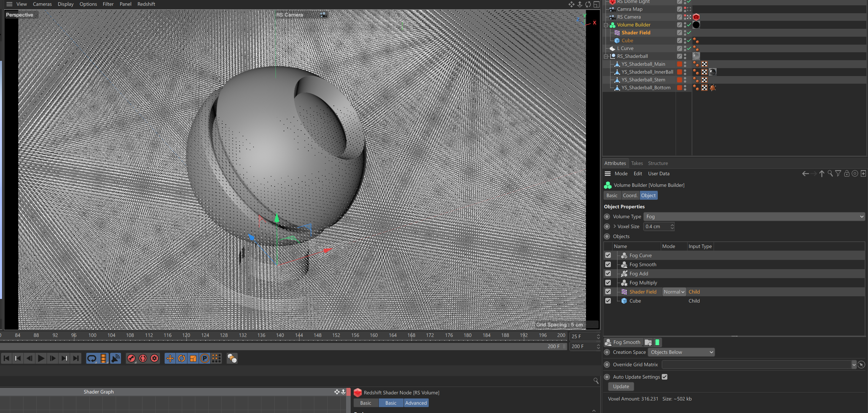Image resolution: width=868 pixels, height=413 pixels.
Task: Expand the Voxel Size disclosure arrow
Action: 614,226
